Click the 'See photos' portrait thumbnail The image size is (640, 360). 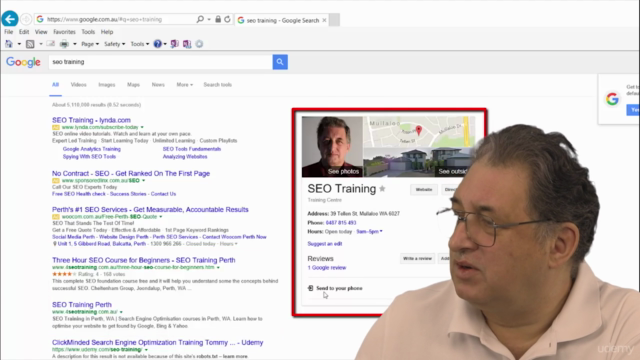pyautogui.click(x=332, y=147)
